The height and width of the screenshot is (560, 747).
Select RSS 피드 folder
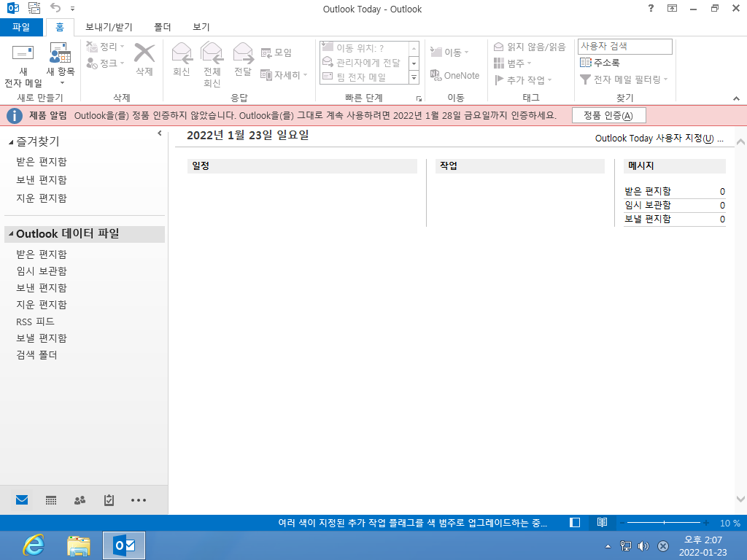[35, 322]
